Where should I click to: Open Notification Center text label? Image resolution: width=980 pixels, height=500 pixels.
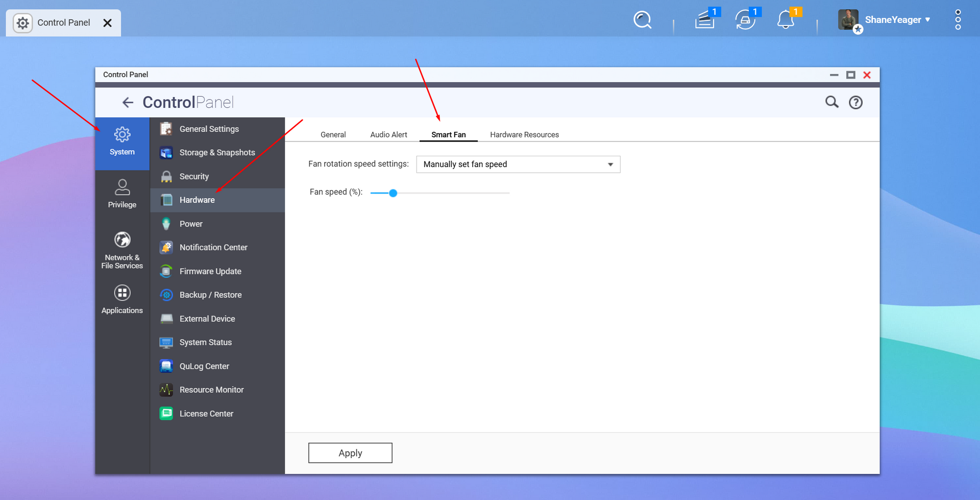click(213, 247)
